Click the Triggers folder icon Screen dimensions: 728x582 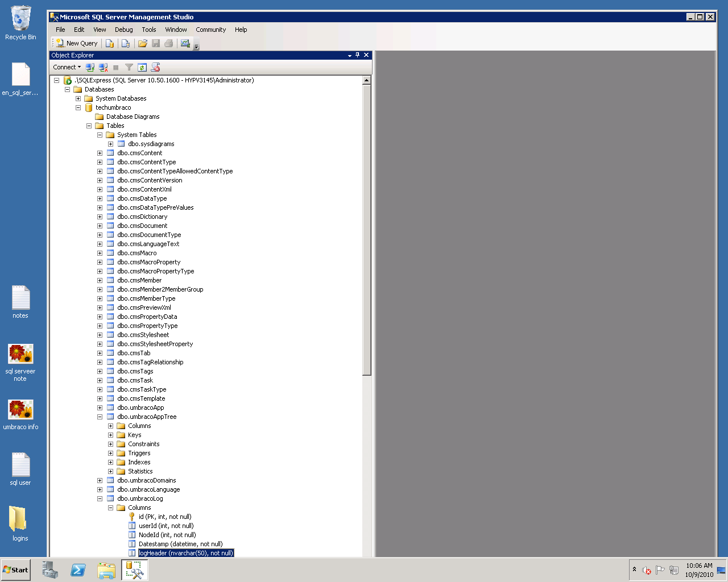click(121, 453)
